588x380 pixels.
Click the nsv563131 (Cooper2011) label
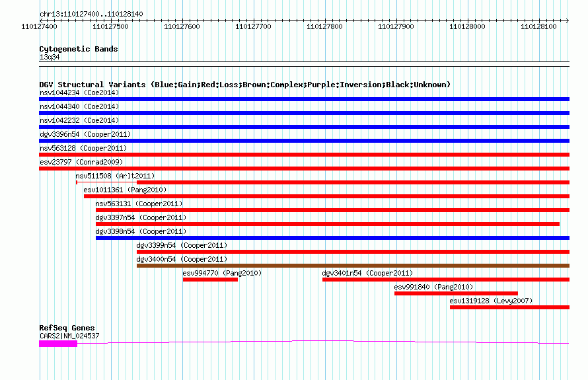(x=139, y=204)
